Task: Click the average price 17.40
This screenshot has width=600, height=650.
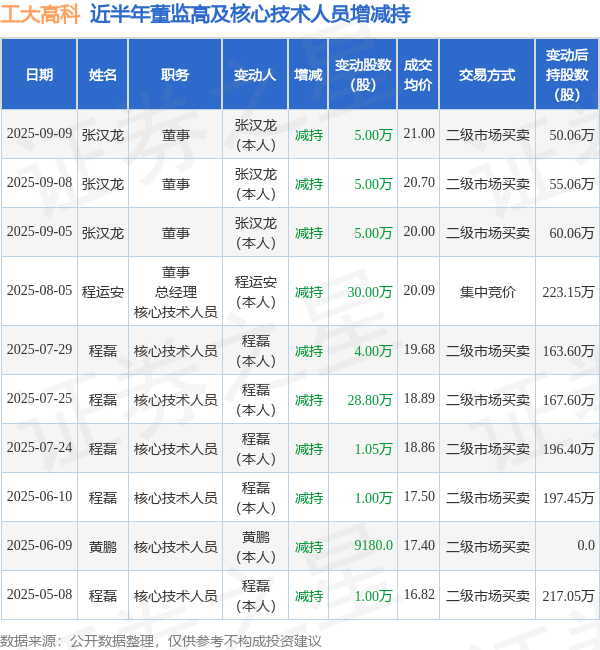Action: (x=419, y=545)
